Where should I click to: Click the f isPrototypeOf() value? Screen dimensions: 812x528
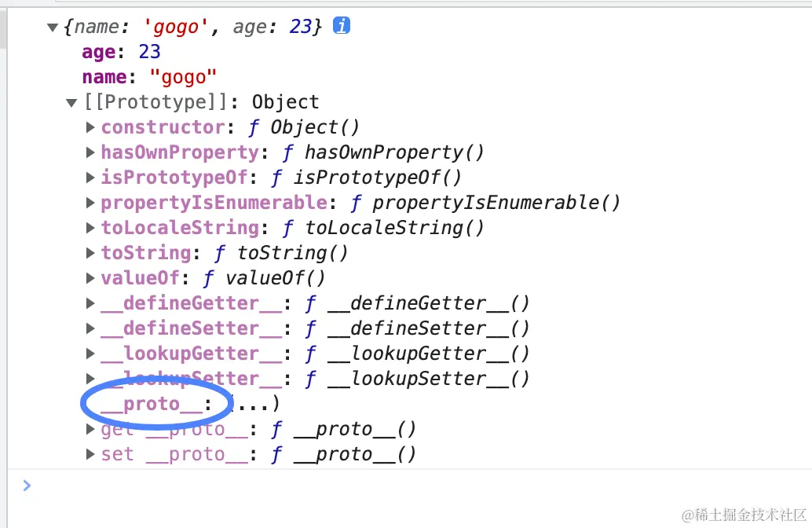click(366, 178)
